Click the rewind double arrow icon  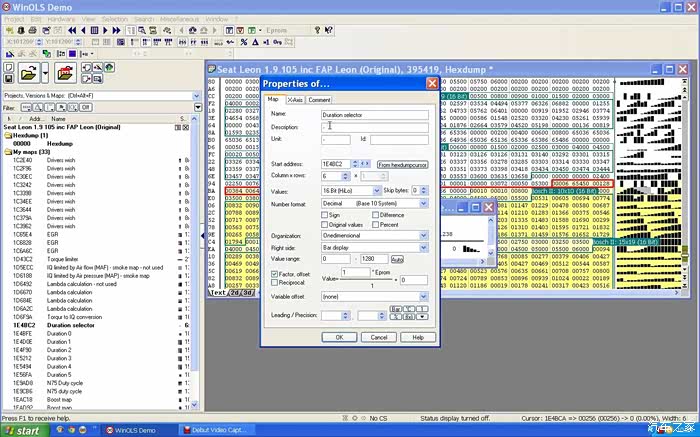coord(70,30)
